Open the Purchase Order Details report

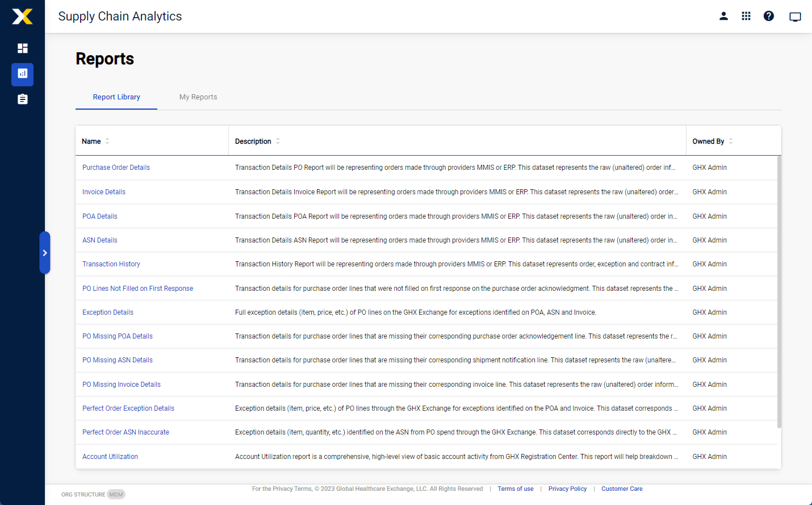click(116, 168)
